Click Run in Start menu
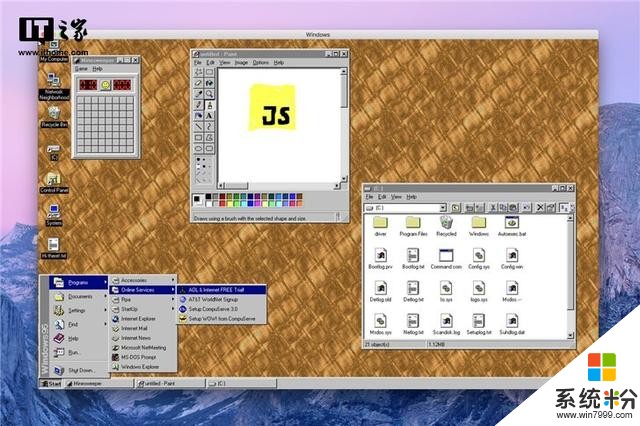The width and height of the screenshot is (640, 426). [79, 352]
